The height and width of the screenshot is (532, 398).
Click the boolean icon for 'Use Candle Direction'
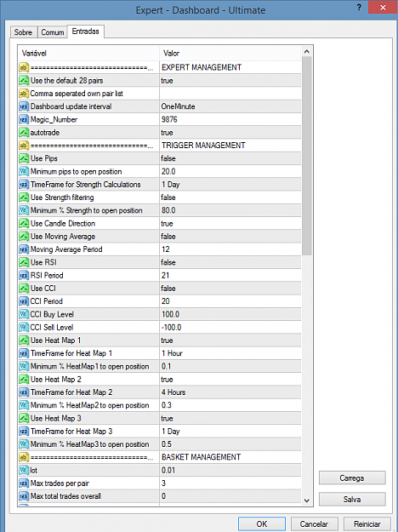24,224
